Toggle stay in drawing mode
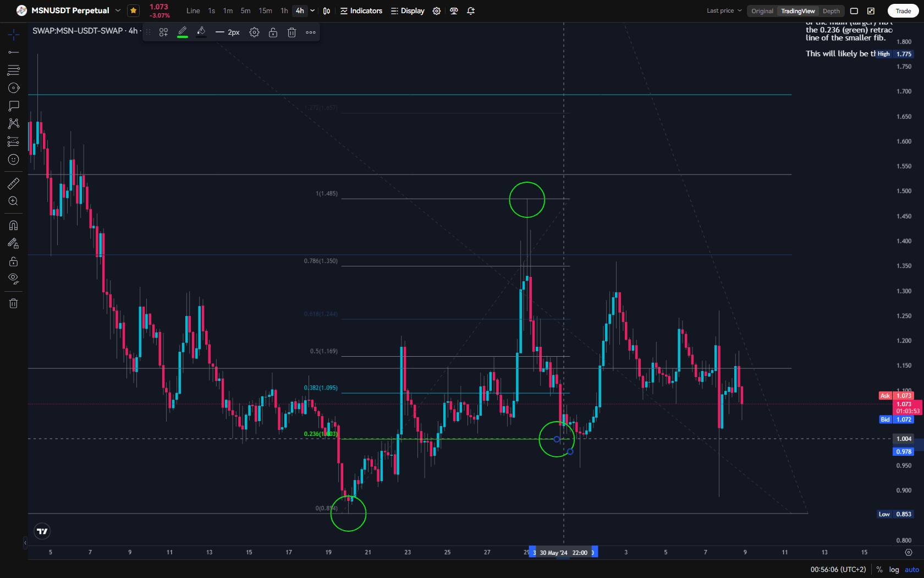 pos(14,243)
